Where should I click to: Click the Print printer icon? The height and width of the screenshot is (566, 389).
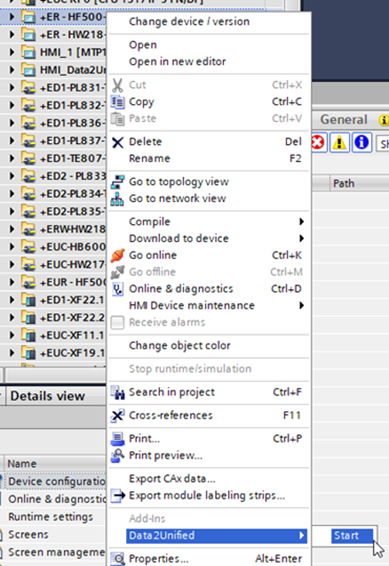[117, 439]
